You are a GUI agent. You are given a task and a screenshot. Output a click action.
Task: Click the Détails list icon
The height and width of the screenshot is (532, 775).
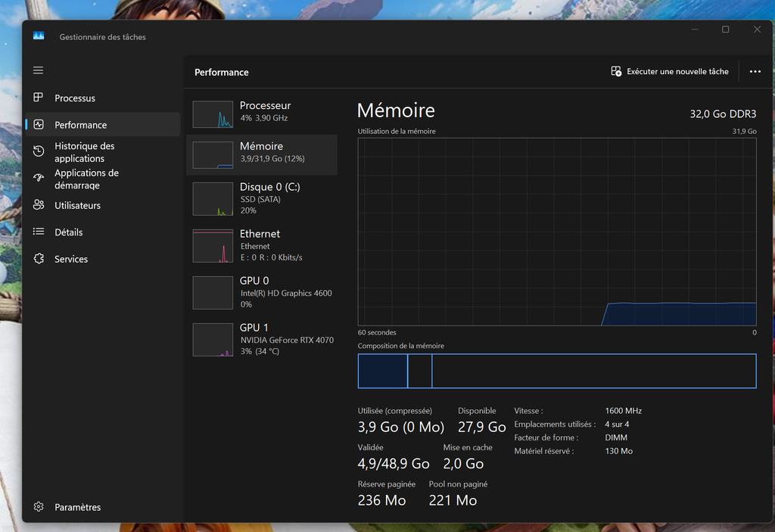point(39,232)
